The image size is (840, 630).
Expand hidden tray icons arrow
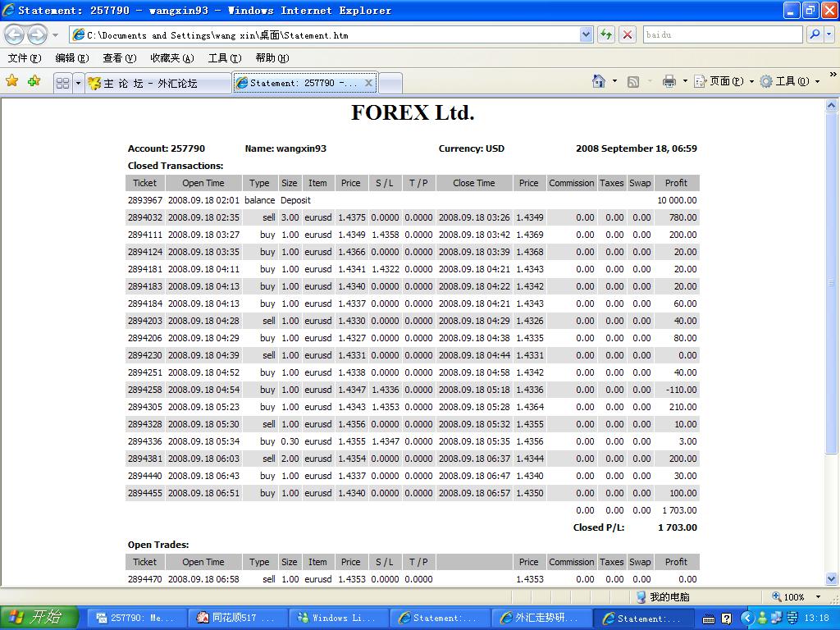point(747,619)
